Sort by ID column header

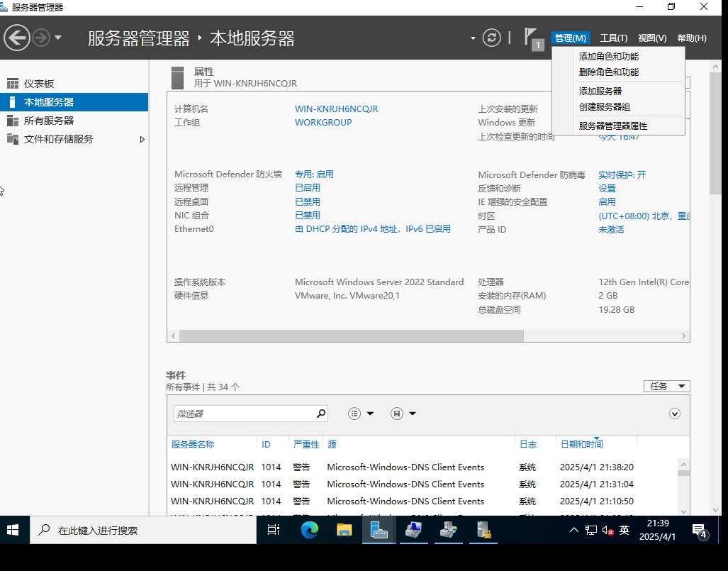point(266,444)
